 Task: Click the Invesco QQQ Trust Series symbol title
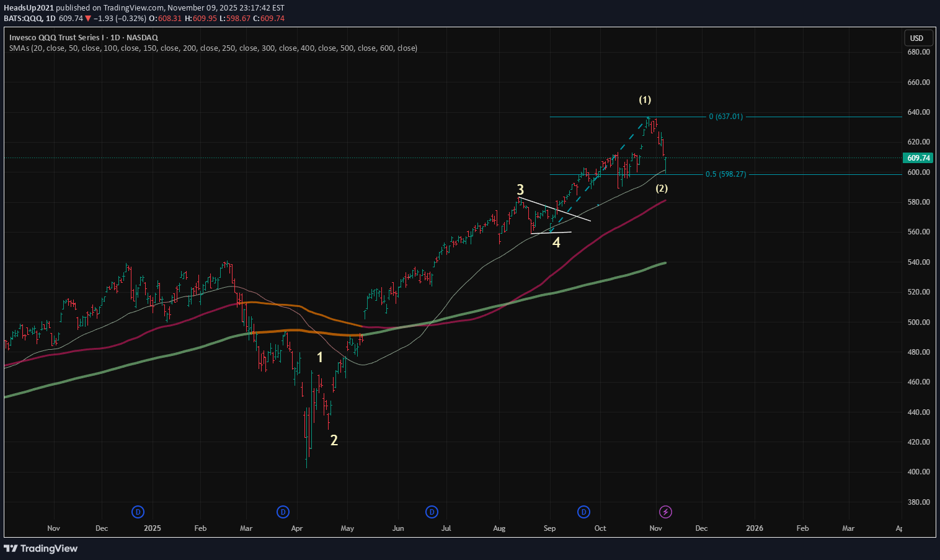point(84,37)
